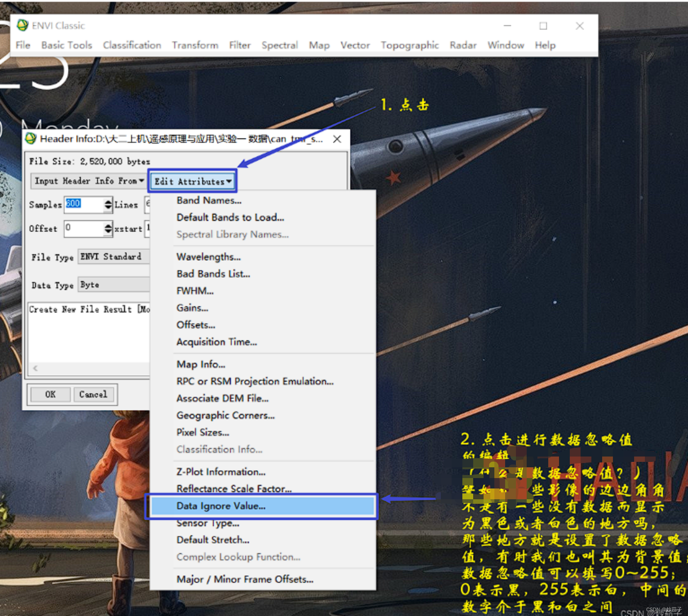Click the Samples input field
This screenshot has width=688, height=616.
pyautogui.click(x=84, y=205)
